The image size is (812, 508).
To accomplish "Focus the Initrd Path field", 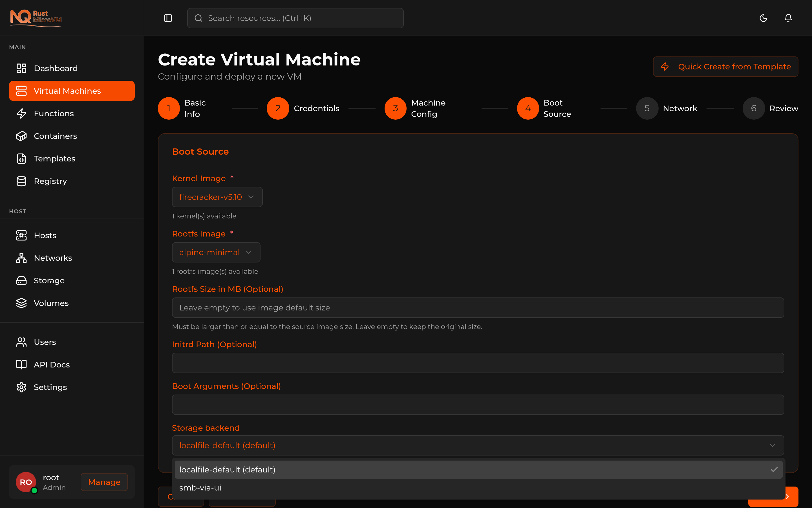I will coord(478,363).
